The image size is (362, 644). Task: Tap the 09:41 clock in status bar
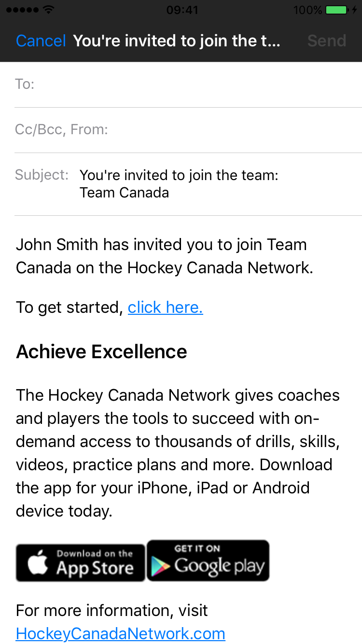pyautogui.click(x=182, y=10)
